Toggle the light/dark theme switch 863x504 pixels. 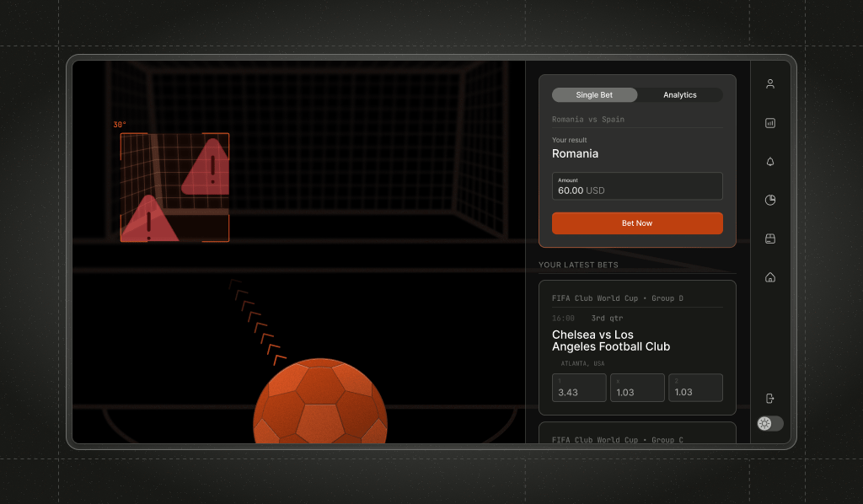769,424
